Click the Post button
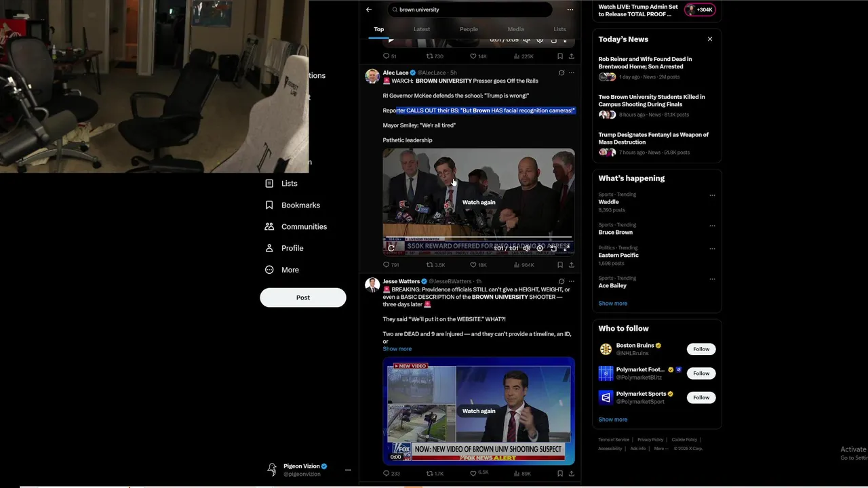This screenshot has height=488, width=868. pyautogui.click(x=303, y=298)
